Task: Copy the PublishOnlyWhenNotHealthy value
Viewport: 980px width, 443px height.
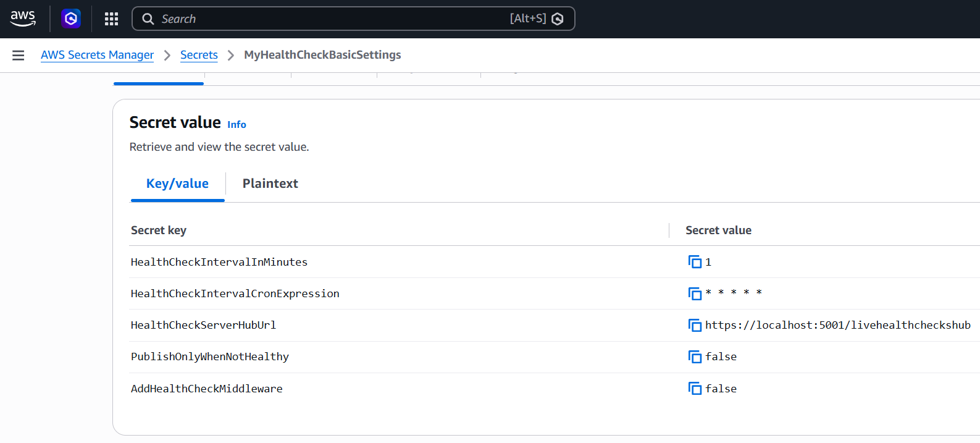Action: (695, 357)
